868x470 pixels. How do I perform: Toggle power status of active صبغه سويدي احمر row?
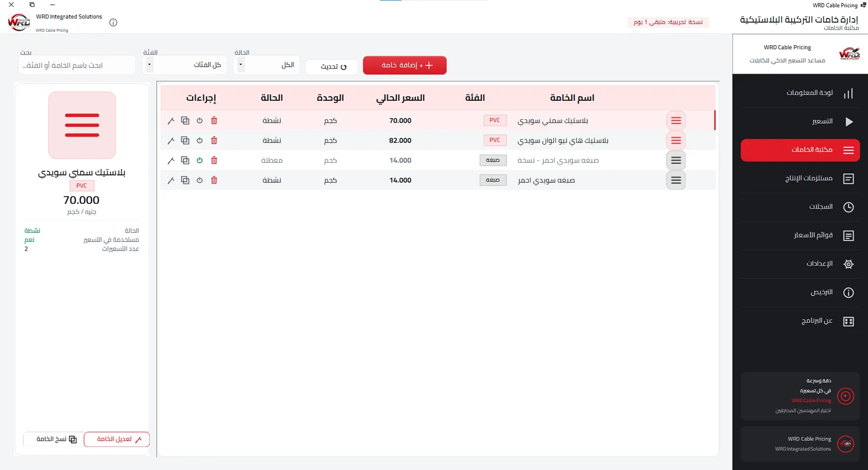(200, 180)
